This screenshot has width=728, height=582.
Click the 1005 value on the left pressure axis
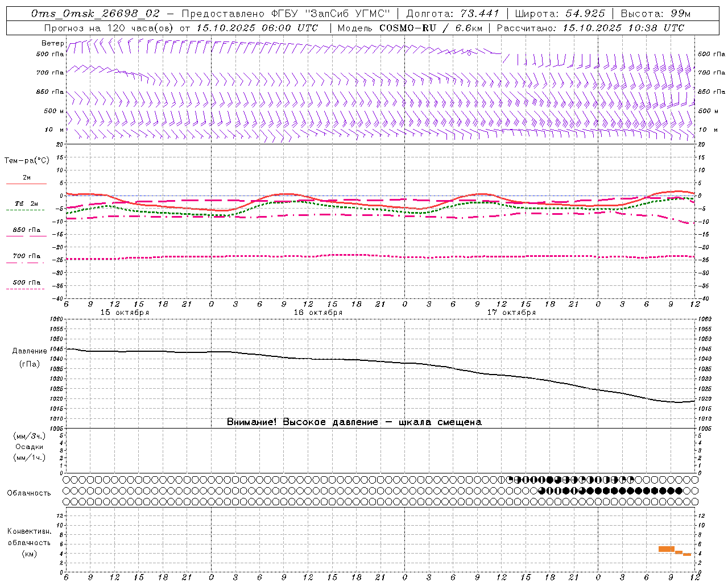click(55, 429)
